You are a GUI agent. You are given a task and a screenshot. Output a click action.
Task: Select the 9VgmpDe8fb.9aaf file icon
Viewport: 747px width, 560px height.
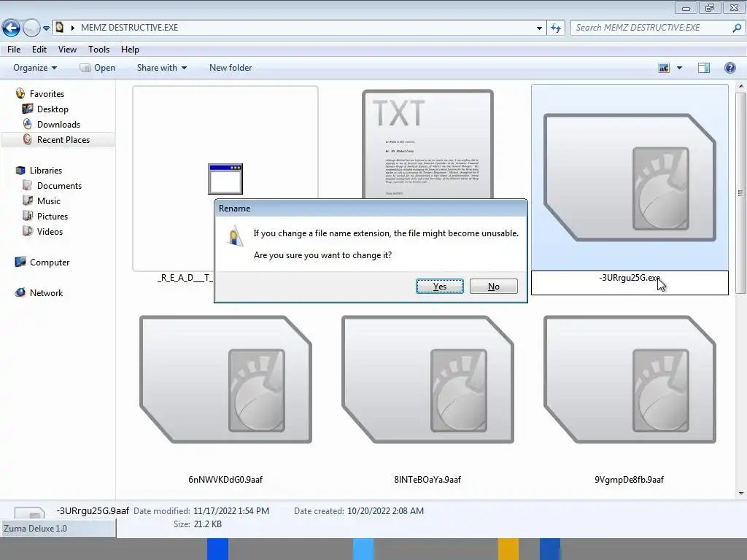pyautogui.click(x=630, y=379)
